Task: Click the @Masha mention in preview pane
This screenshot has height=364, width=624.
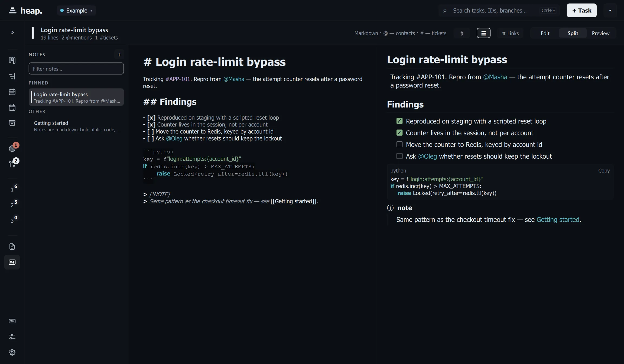Action: click(495, 77)
